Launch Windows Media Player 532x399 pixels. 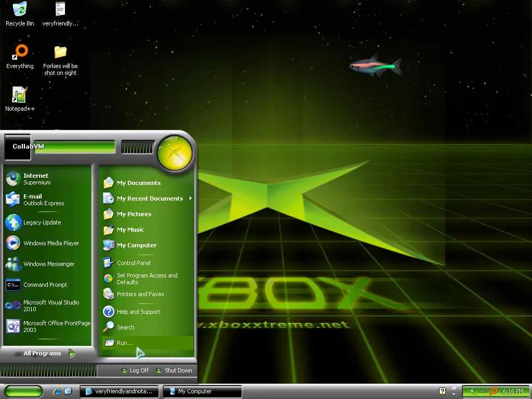click(x=47, y=243)
